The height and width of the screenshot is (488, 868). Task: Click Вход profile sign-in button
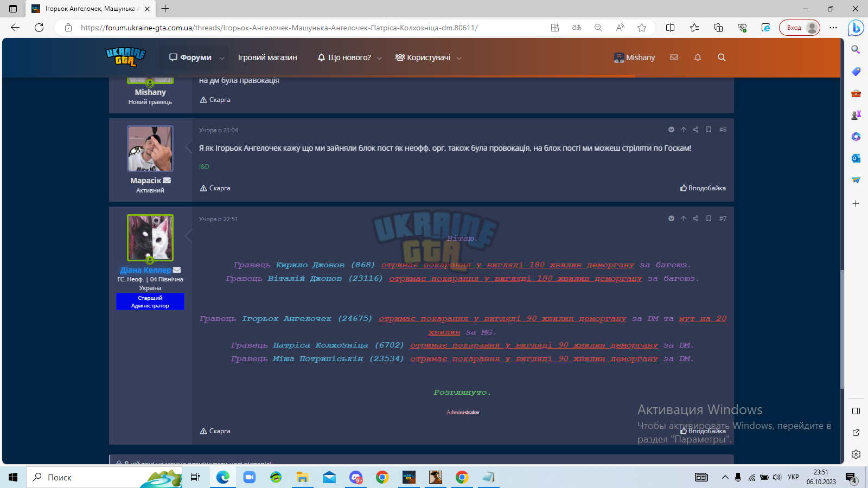tap(800, 28)
